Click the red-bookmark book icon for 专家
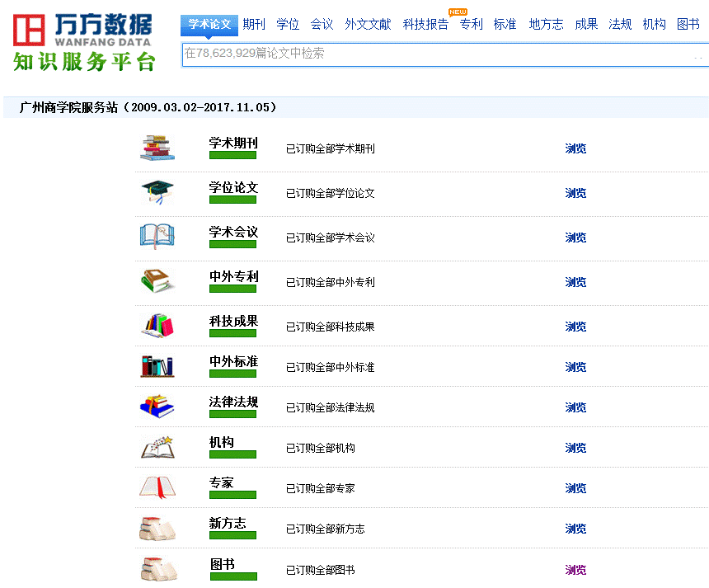The width and height of the screenshot is (709, 588). [157, 487]
